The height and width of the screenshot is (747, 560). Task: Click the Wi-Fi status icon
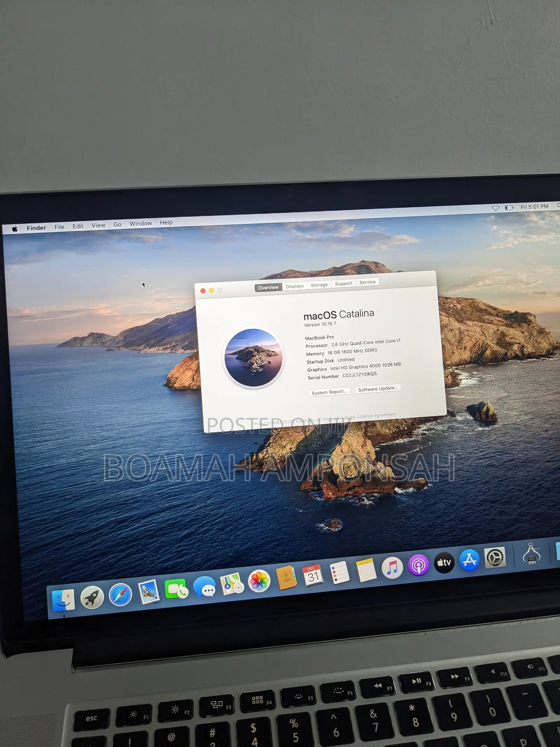coord(496,208)
